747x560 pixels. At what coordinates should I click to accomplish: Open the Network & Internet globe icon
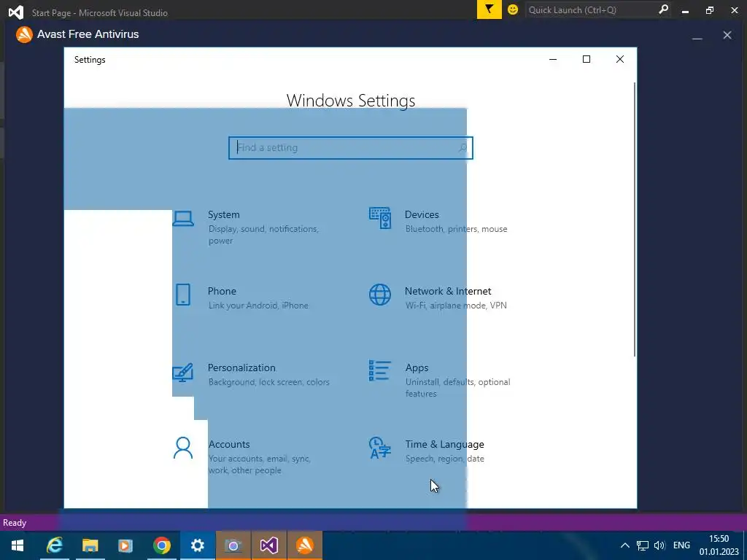379,295
